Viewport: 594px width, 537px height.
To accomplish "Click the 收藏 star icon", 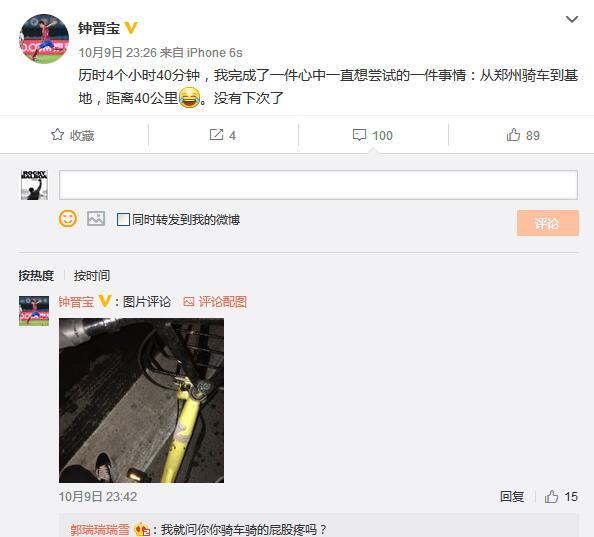I will (57, 134).
